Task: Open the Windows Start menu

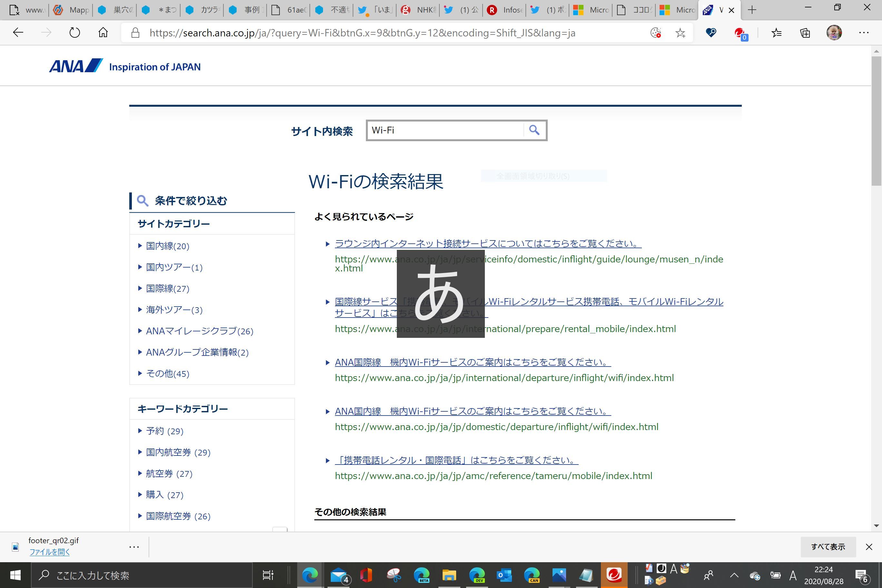Action: (x=15, y=575)
